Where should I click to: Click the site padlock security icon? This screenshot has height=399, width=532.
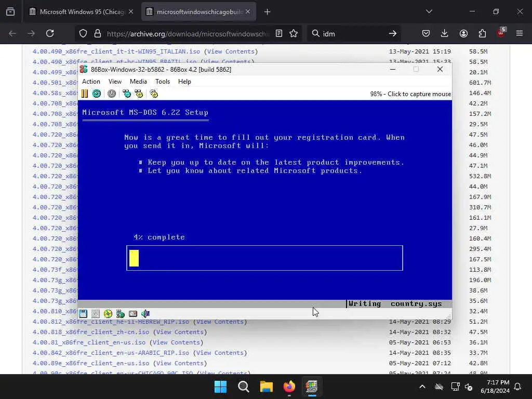click(98, 33)
